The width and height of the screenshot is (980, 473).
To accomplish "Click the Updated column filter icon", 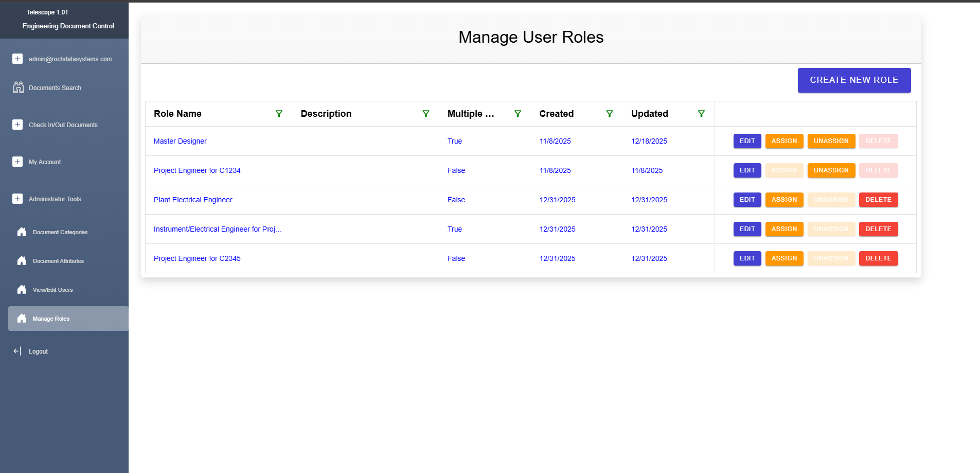I will coord(701,114).
